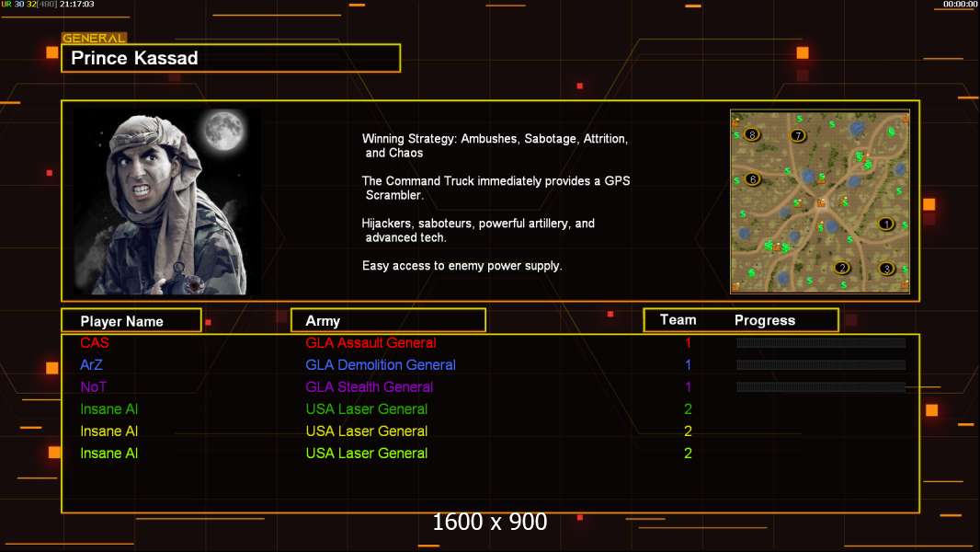Image resolution: width=980 pixels, height=552 pixels.
Task: Click the center supply building on minimap
Action: [x=821, y=202]
